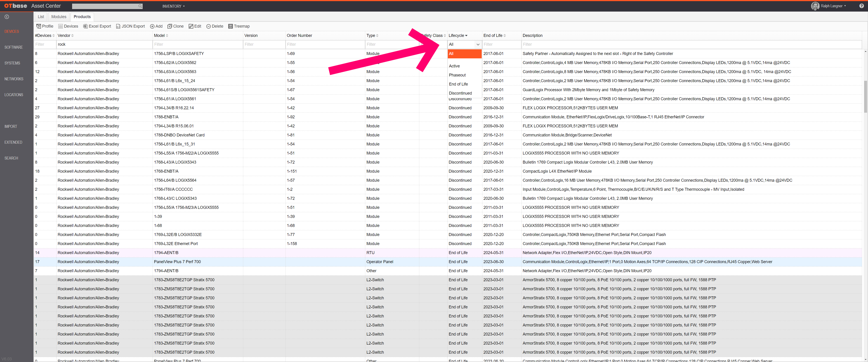The width and height of the screenshot is (868, 362).
Task: Click the Order Number column header
Action: [x=299, y=36]
